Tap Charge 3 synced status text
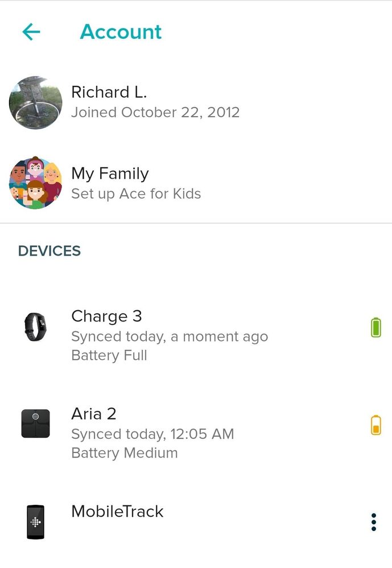Viewport: 392px width, 568px height. [170, 336]
